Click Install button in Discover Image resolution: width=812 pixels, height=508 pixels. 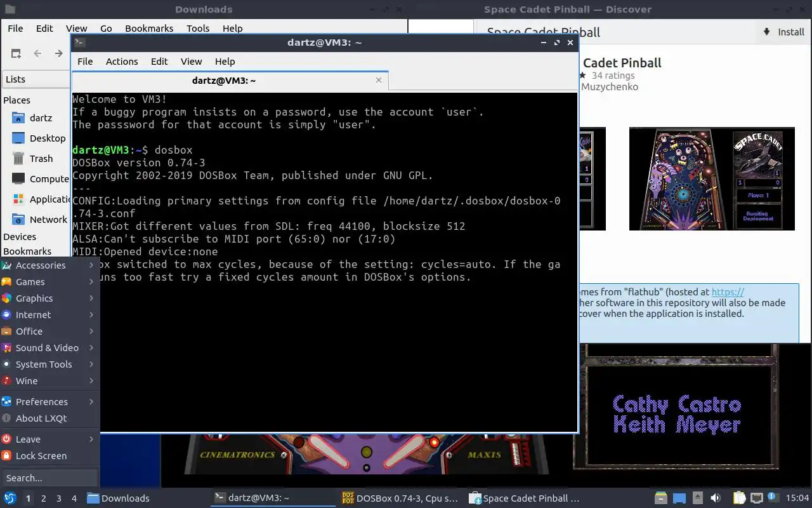[x=783, y=32]
